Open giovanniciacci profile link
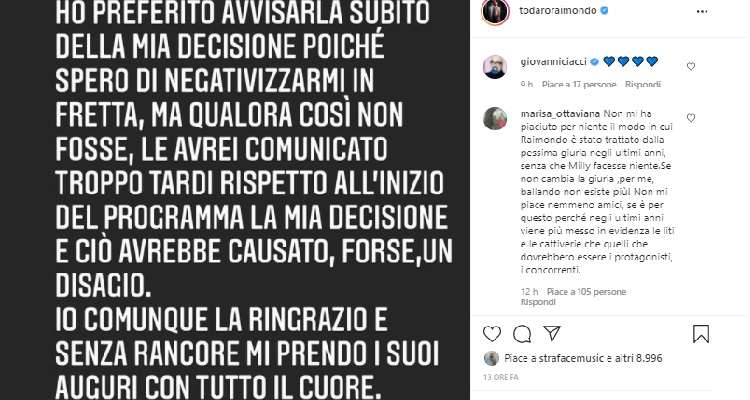 555,61
